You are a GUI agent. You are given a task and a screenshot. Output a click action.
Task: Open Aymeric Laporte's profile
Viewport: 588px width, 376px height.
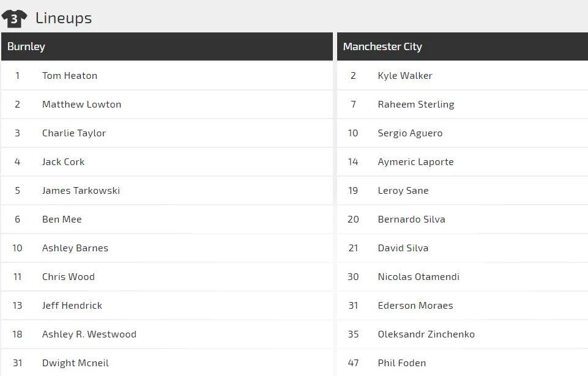coord(415,162)
